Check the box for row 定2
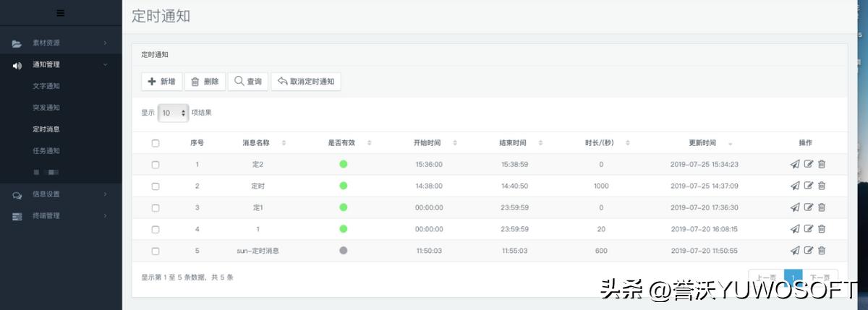 click(x=156, y=165)
